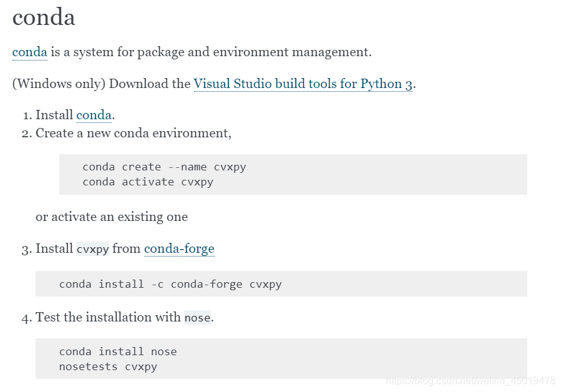The height and width of the screenshot is (392, 561).
Task: Open the conda-forge link in step 3
Action: click(x=179, y=248)
